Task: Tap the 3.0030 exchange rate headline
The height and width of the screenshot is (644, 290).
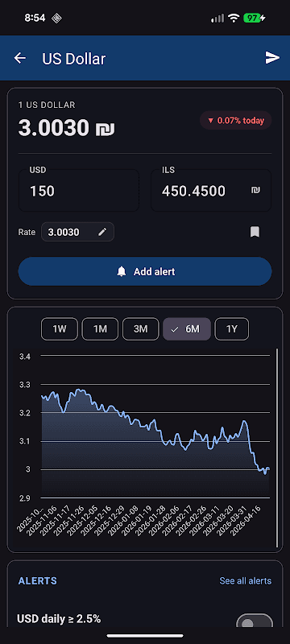Action: click(x=66, y=128)
